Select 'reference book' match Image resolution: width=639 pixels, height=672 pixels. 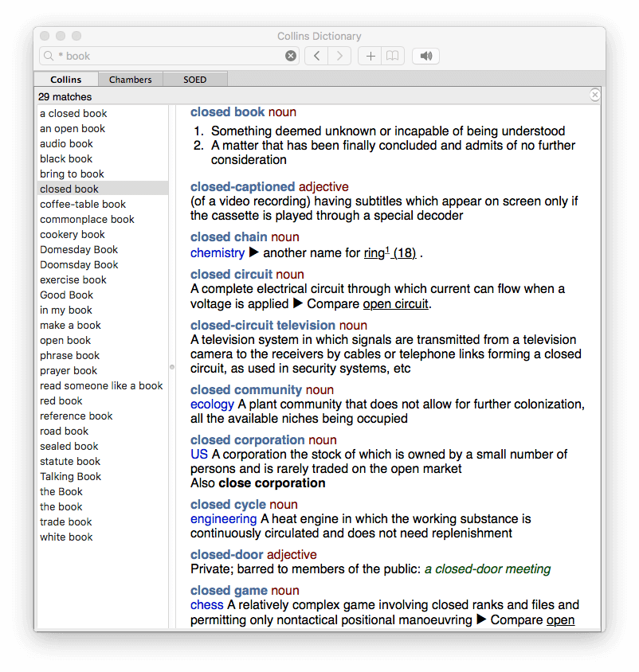click(103, 416)
